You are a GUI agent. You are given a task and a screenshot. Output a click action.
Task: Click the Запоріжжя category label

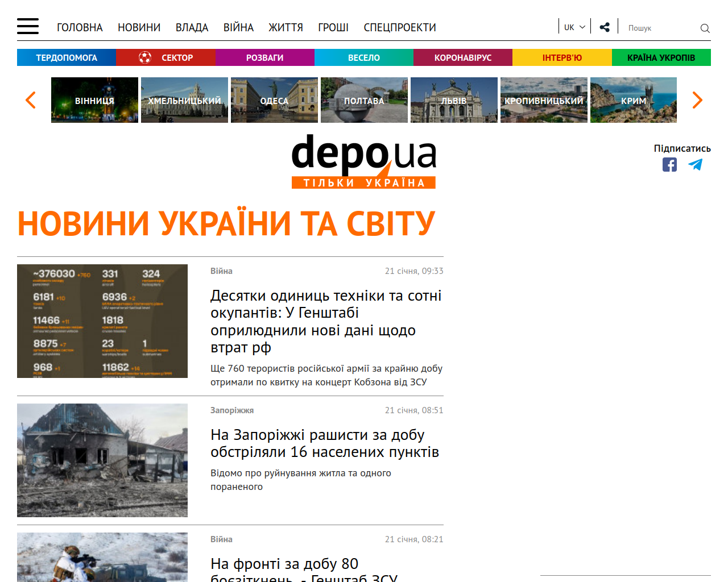(232, 410)
